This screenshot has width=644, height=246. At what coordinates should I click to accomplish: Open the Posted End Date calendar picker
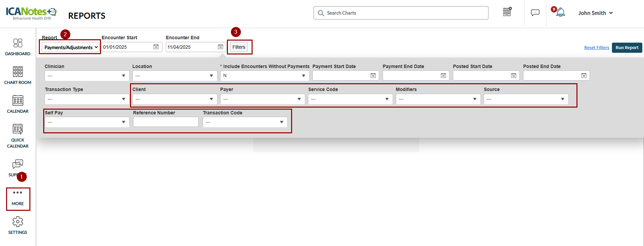point(584,75)
